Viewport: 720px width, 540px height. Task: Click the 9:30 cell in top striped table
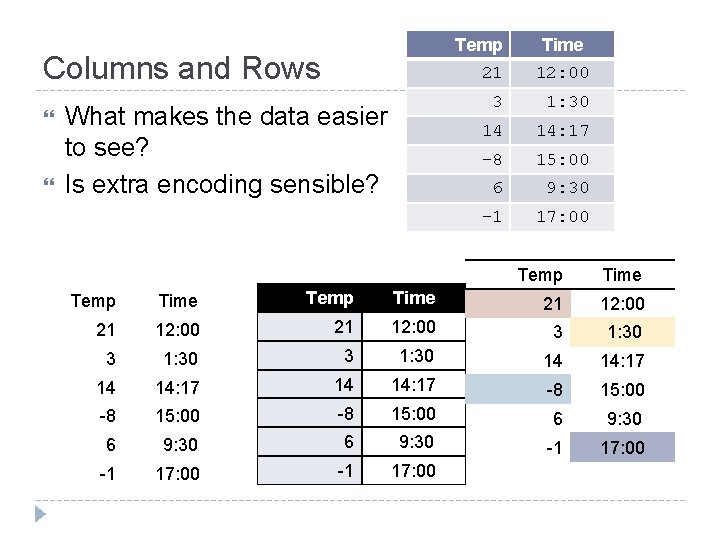(x=562, y=188)
